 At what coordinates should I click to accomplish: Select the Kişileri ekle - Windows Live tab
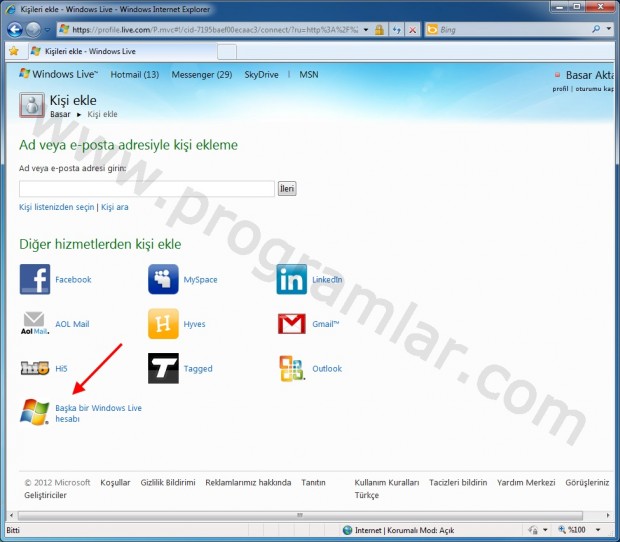point(123,51)
